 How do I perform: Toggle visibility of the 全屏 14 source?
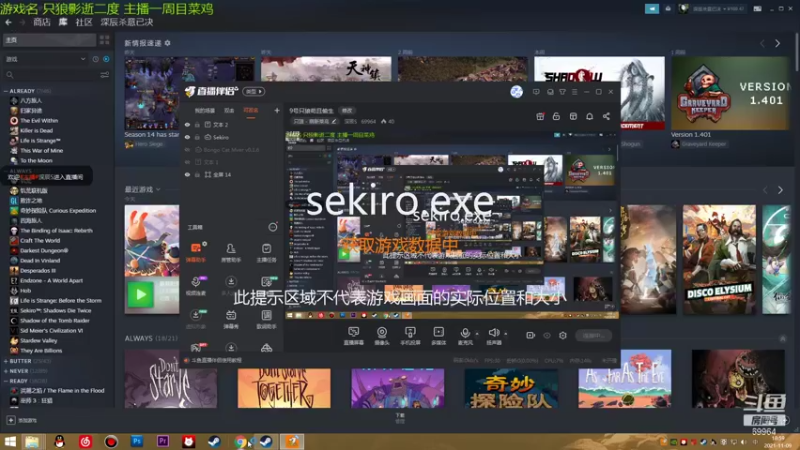[x=187, y=174]
